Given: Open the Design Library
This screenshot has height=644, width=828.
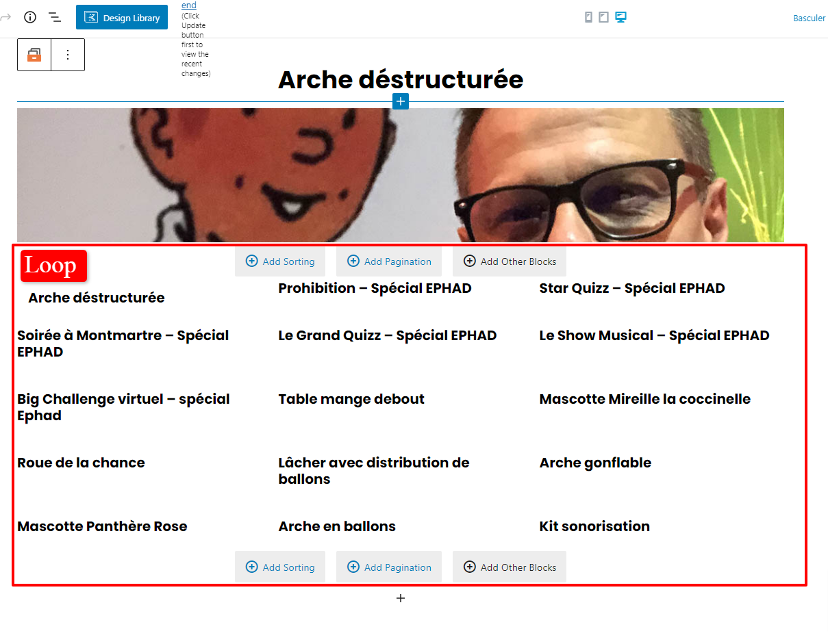Looking at the screenshot, I should click(122, 17).
